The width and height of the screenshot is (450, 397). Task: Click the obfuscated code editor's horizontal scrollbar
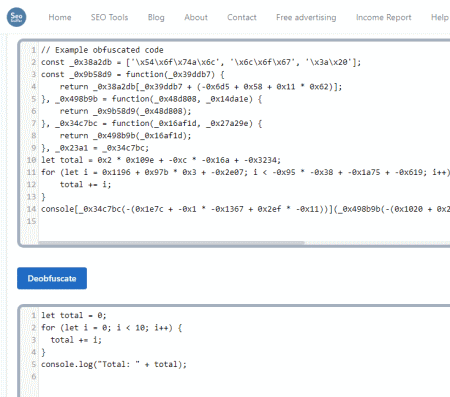point(171,243)
